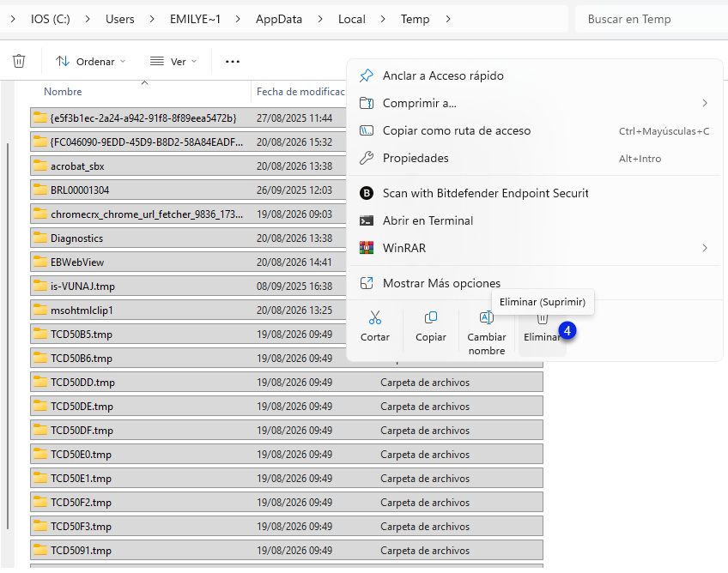Click the Eliminar delete button
This screenshot has width=728, height=573.
pyautogui.click(x=542, y=332)
